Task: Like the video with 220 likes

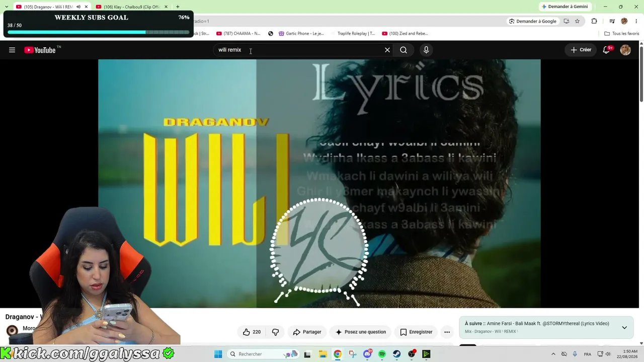Action: pos(252,332)
